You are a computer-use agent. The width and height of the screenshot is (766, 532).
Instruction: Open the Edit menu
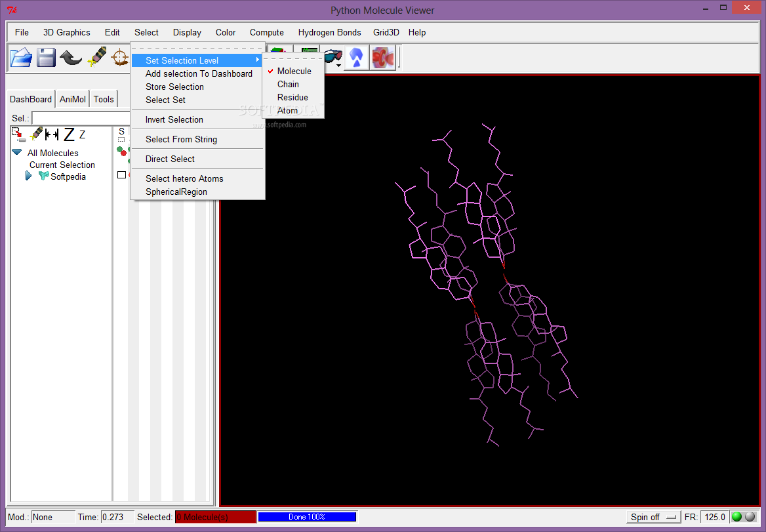pos(112,32)
